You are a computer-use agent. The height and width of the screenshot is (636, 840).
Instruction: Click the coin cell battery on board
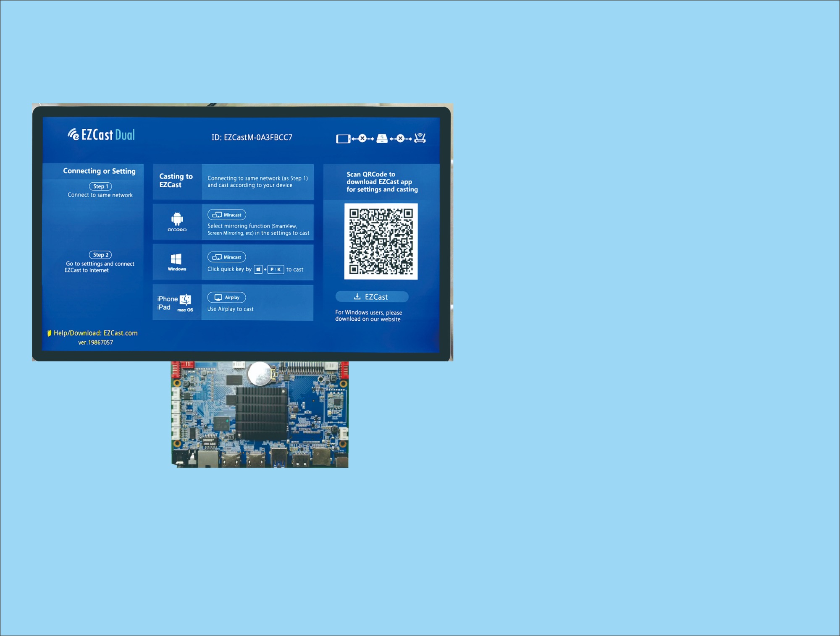(260, 374)
